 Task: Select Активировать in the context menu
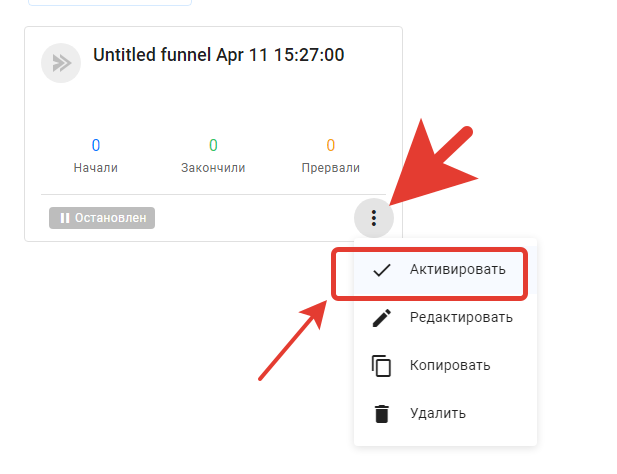point(445,270)
